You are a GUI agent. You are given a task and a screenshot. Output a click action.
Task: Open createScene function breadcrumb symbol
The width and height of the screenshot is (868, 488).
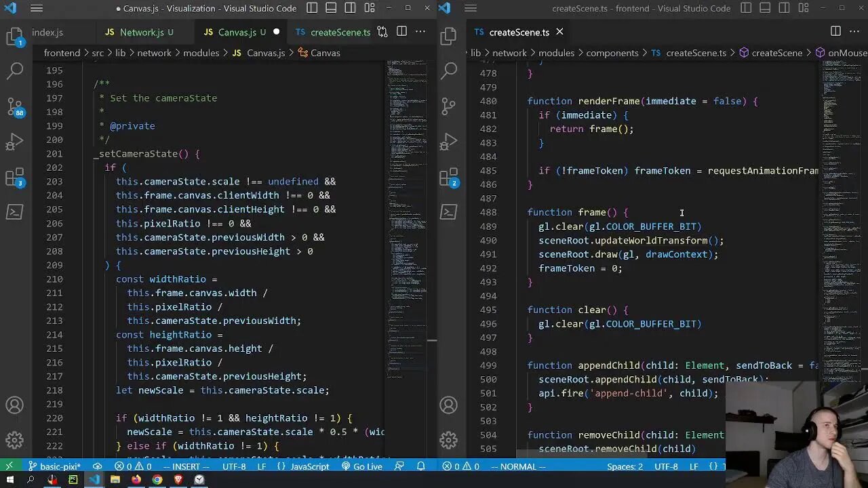tap(770, 53)
